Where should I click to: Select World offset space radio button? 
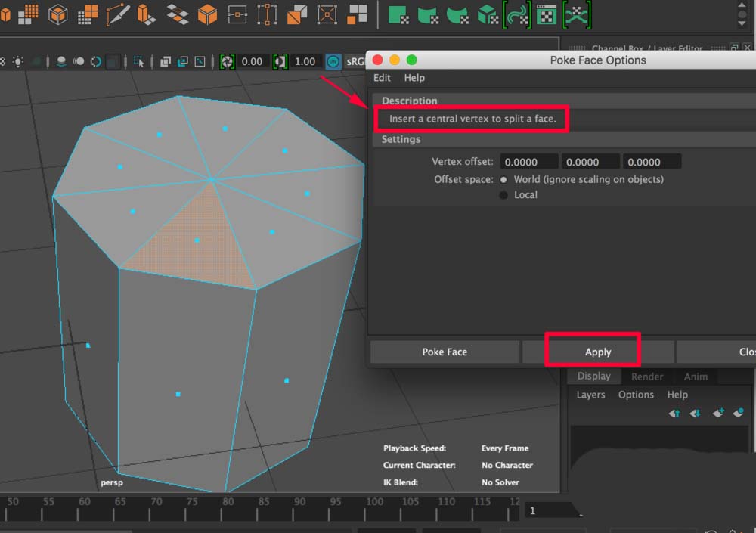503,179
